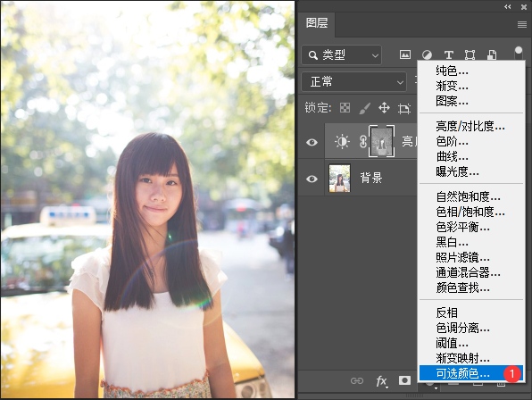The height and width of the screenshot is (400, 532).
Task: Toggle visibility of brightness adjustment layer
Action: (312, 142)
